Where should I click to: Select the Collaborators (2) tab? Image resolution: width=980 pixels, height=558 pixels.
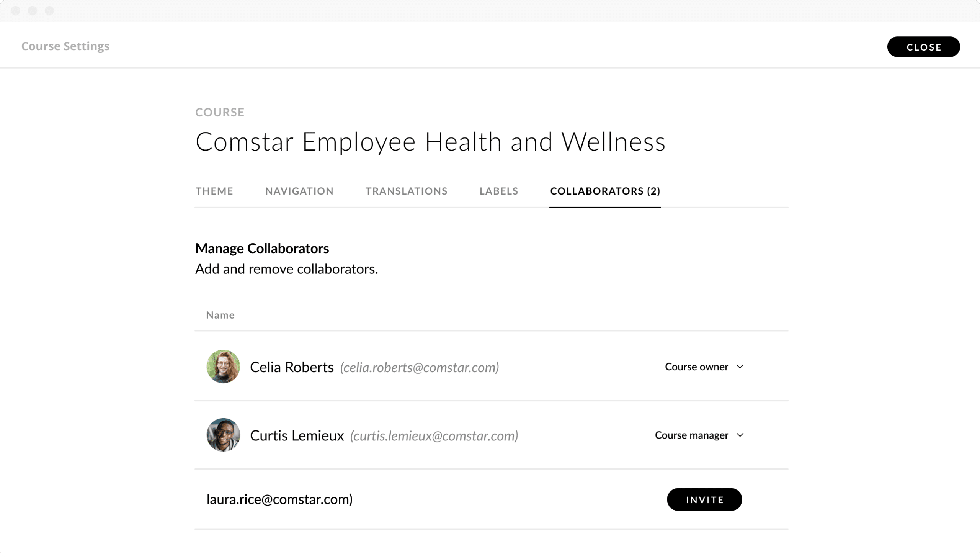tap(605, 191)
